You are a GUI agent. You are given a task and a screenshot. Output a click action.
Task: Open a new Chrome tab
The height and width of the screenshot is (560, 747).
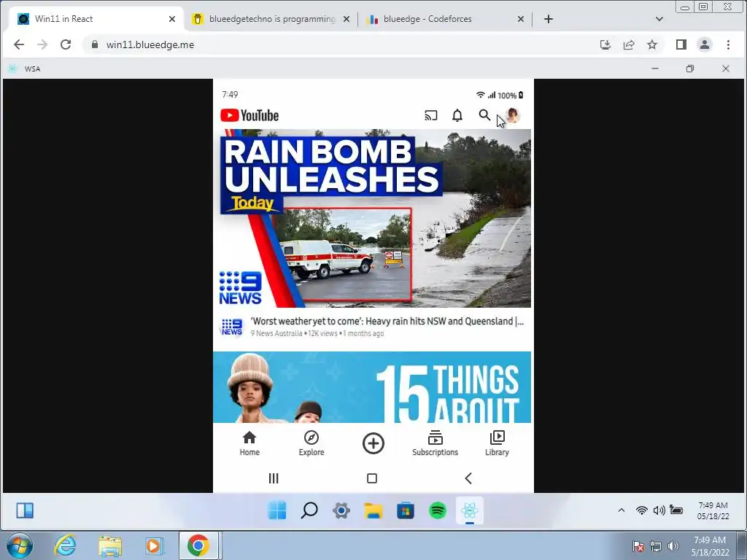549,19
